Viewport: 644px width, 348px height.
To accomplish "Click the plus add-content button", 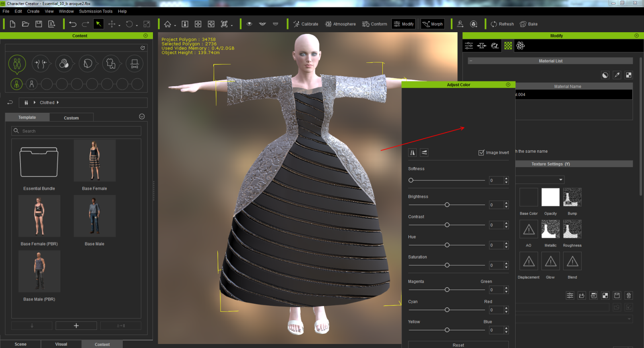I will pyautogui.click(x=76, y=326).
